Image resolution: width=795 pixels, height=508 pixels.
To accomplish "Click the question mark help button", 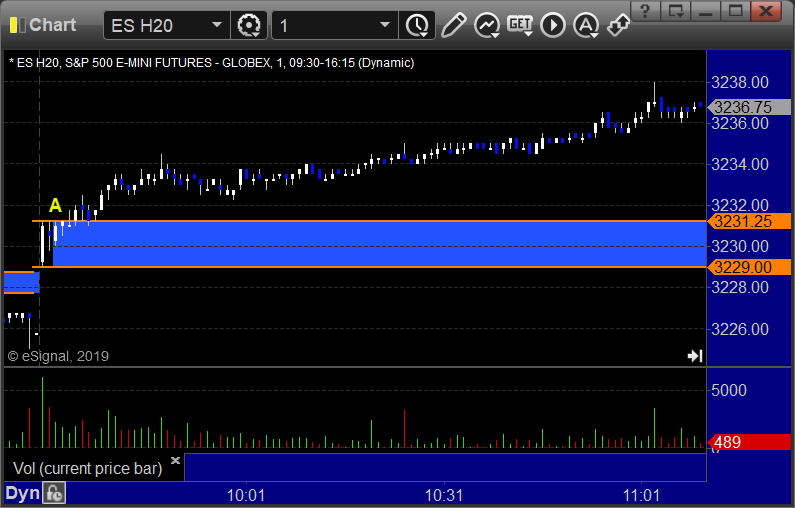I will (x=645, y=11).
